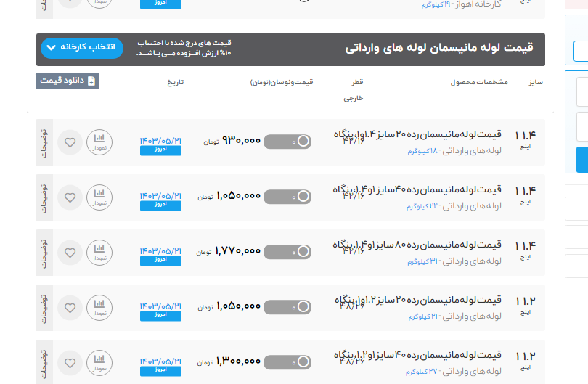Screen dimensions: 588x384
Task: Open the توضیحات tab on the 27 kilogram row
Action: 43,362
